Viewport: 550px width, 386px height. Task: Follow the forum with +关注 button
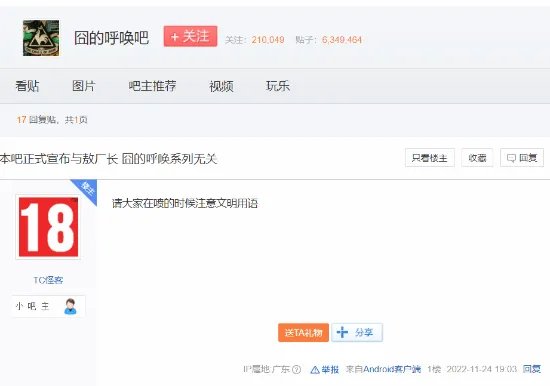coord(190,36)
